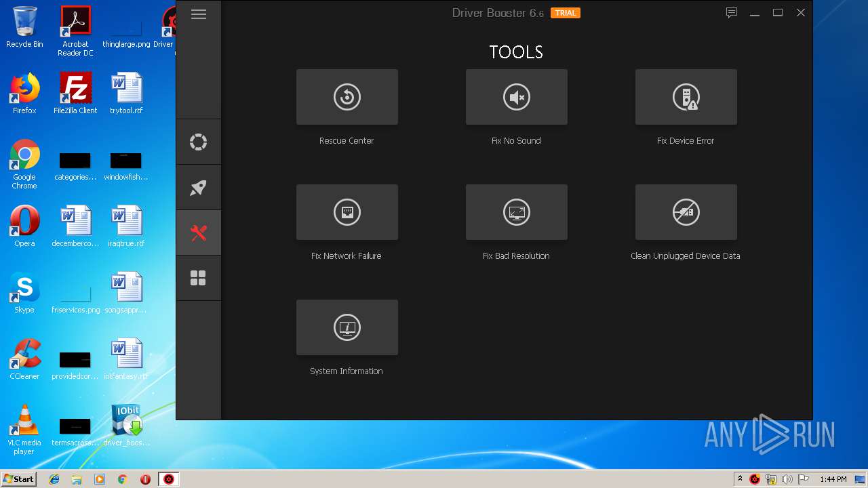Start the Fix Network Failure tool
The height and width of the screenshot is (488, 868).
347,212
